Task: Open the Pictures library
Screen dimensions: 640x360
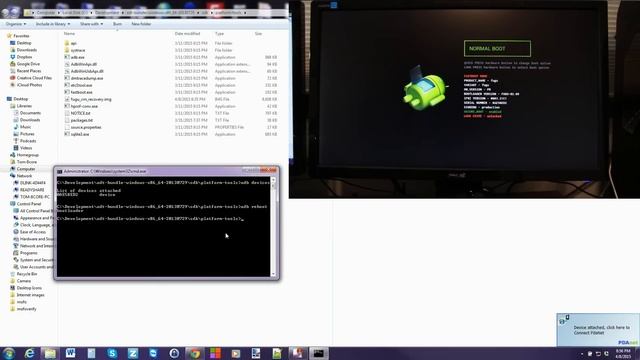Action: [x=27, y=134]
